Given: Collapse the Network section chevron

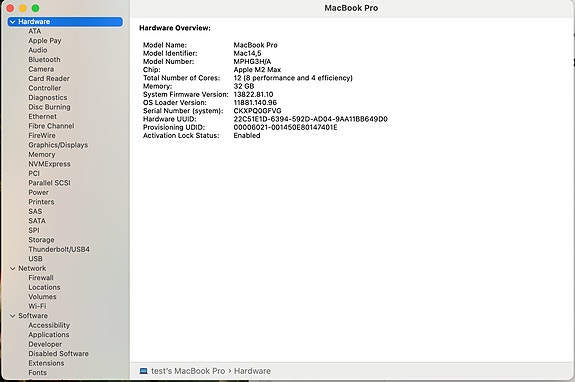Looking at the screenshot, I should tap(12, 269).
